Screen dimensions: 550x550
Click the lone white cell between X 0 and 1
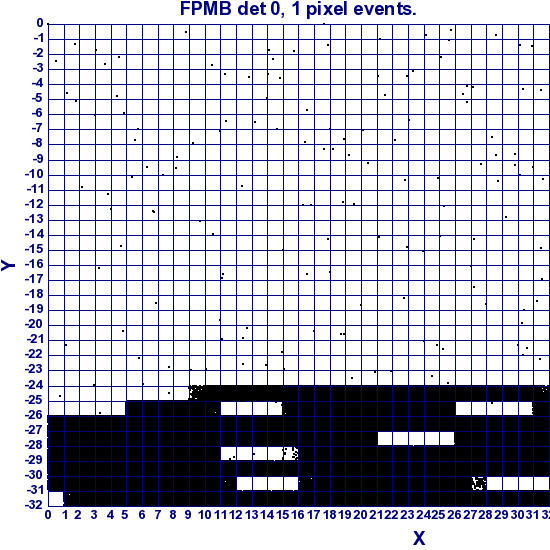56,498
